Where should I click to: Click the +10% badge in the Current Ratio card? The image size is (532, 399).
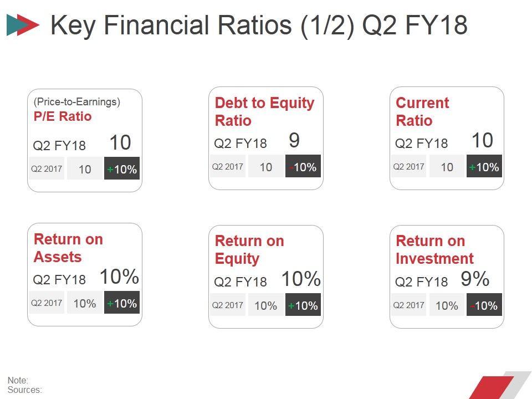[484, 167]
